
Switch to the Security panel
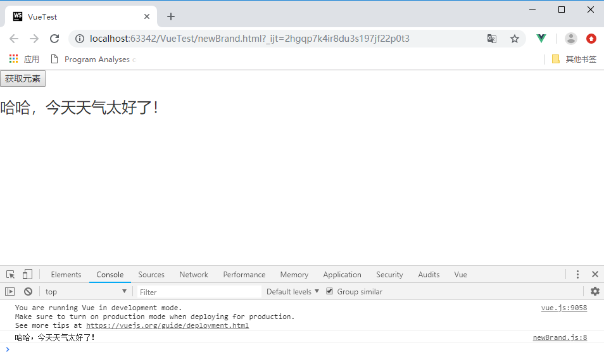click(x=389, y=275)
